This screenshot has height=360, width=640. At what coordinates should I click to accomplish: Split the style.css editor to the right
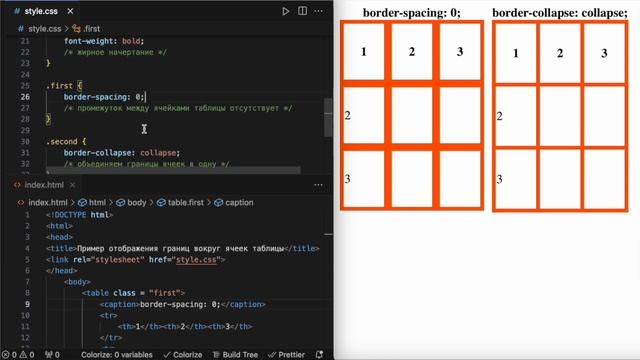(x=302, y=11)
